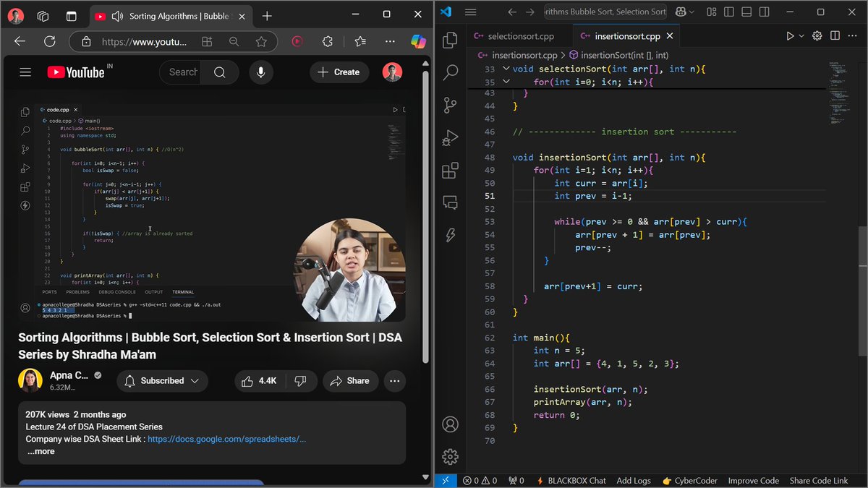Open Run and Debug view
868x488 pixels.
pyautogui.click(x=450, y=137)
